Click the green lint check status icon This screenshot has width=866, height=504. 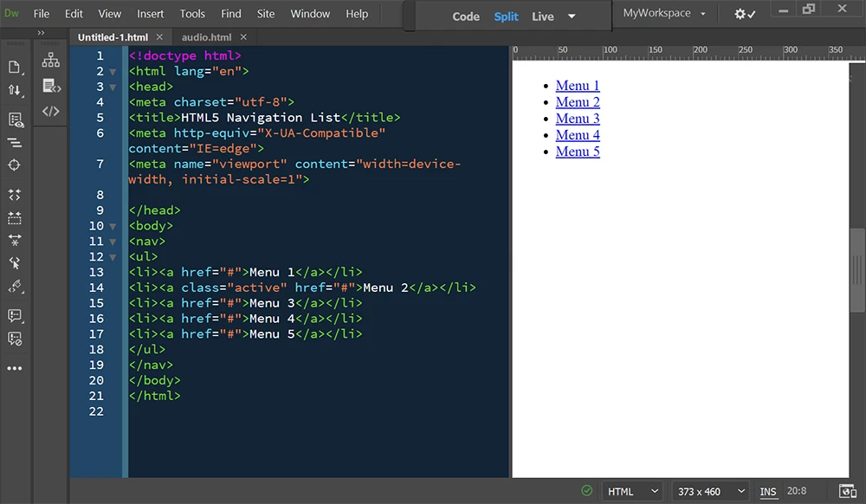(586, 491)
